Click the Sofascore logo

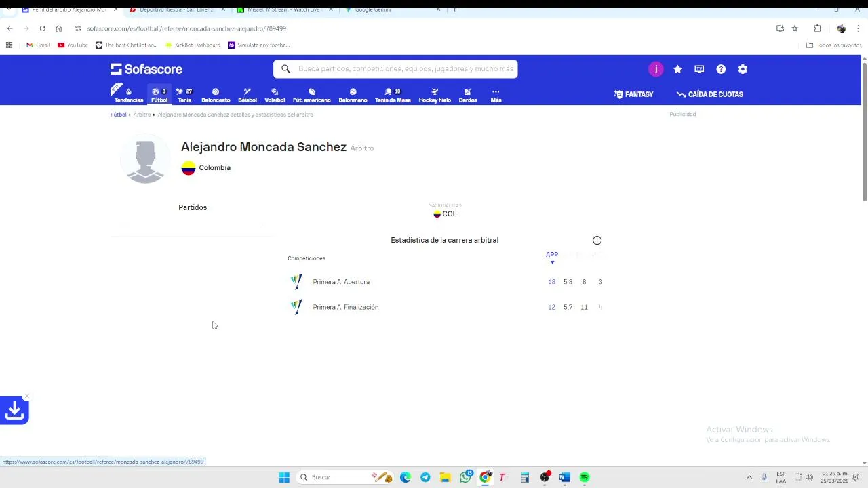click(146, 69)
